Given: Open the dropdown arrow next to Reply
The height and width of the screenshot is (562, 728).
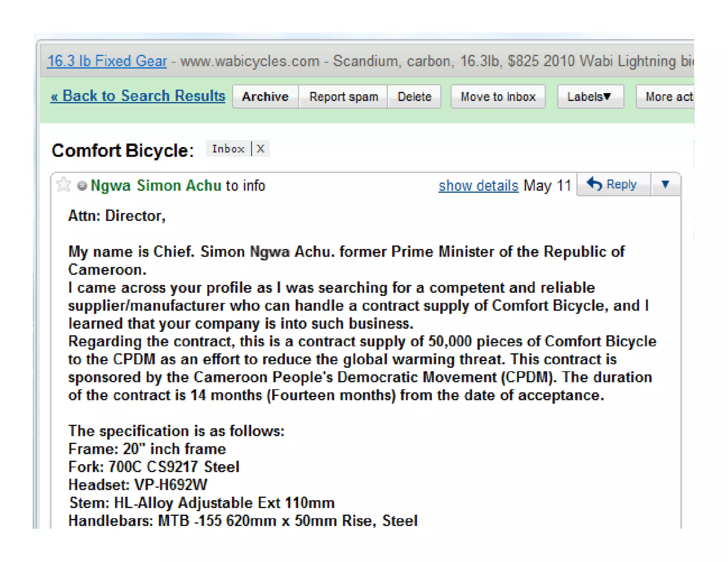Looking at the screenshot, I should [665, 184].
